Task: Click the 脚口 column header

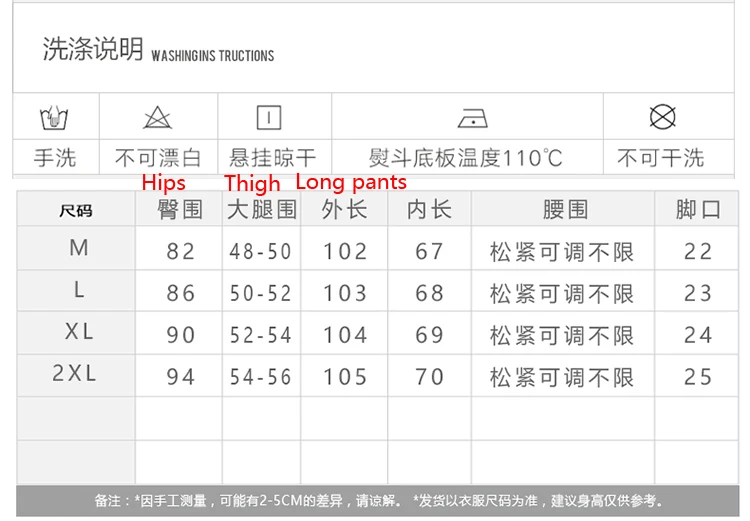Action: [x=698, y=210]
